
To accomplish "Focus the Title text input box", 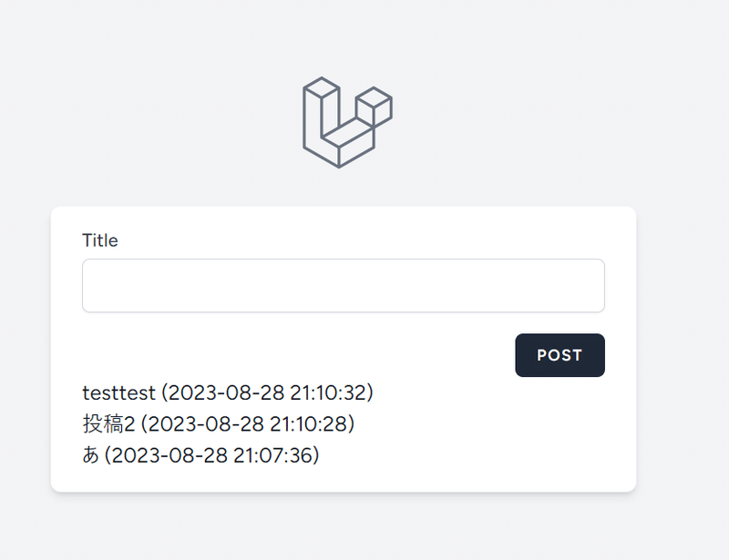I will point(344,285).
